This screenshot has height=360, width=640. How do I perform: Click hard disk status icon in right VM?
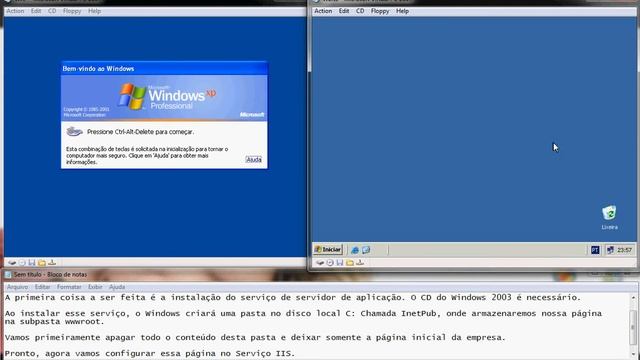pyautogui.click(x=320, y=262)
